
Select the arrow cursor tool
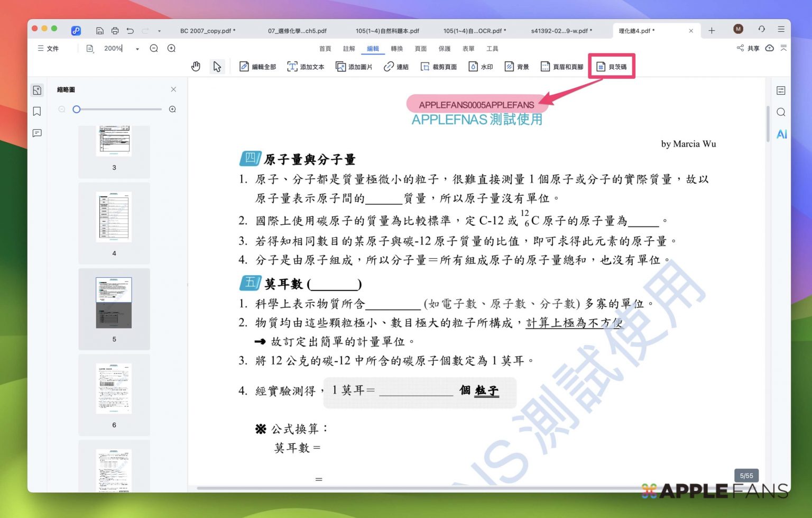pyautogui.click(x=217, y=67)
